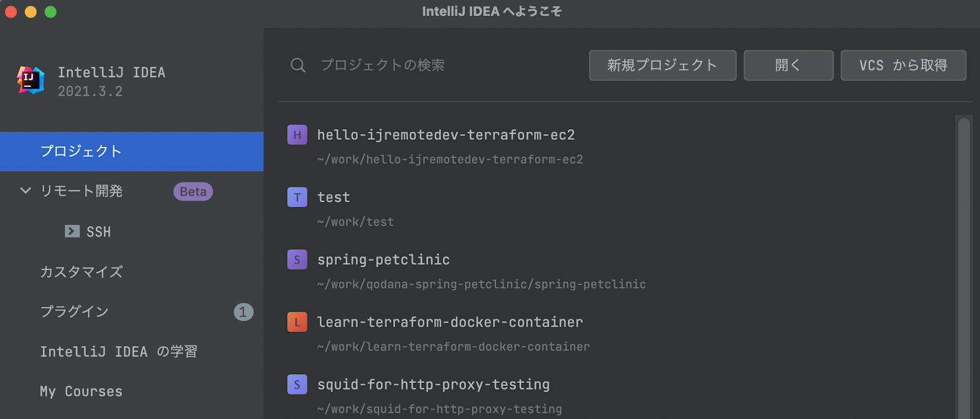This screenshot has width=980, height=419.
Task: Click the L icon of learn-terraform-docker-container
Action: 297,322
